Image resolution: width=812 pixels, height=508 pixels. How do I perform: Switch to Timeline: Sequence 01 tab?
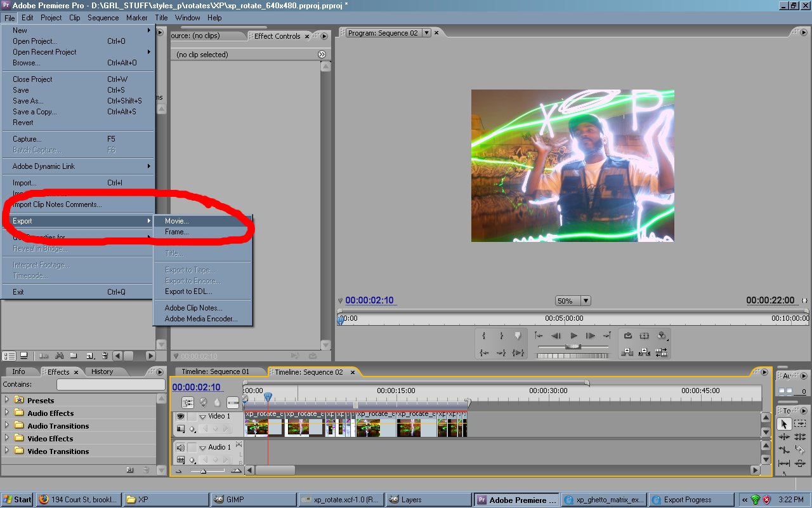pos(216,372)
